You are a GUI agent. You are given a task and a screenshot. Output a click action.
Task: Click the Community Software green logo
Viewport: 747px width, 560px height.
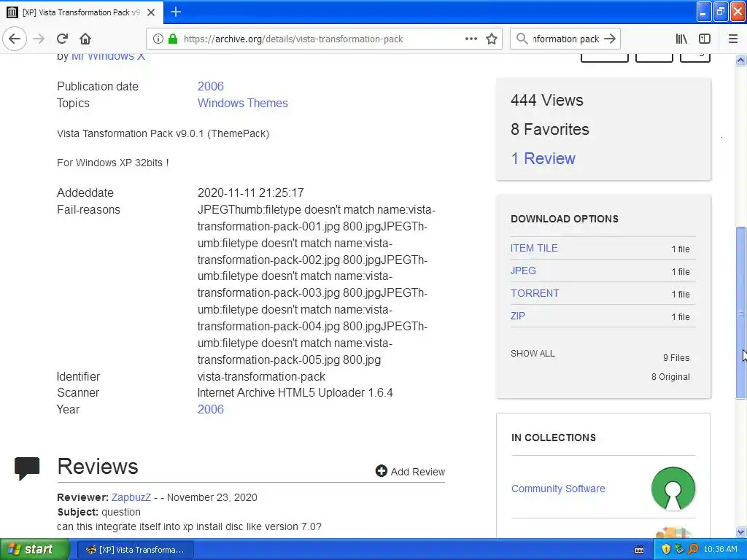(673, 489)
